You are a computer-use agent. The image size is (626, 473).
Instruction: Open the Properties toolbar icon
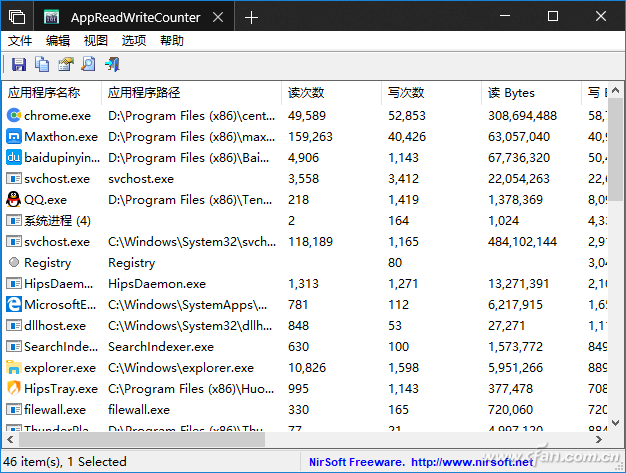pyautogui.click(x=65, y=64)
